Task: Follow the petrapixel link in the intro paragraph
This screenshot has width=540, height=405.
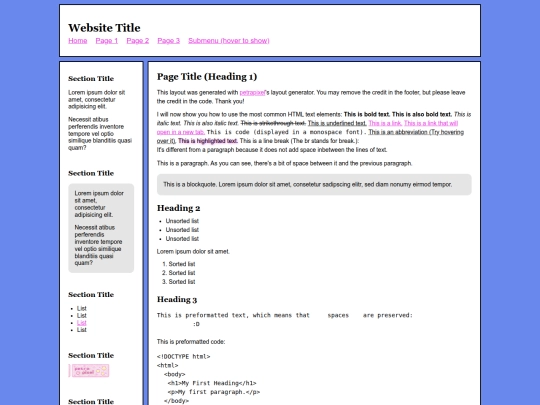Action: [x=252, y=92]
